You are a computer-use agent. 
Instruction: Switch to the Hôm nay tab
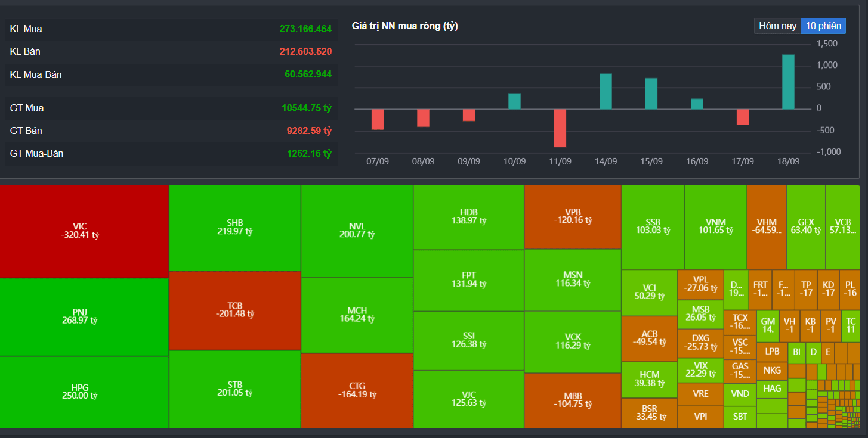777,26
